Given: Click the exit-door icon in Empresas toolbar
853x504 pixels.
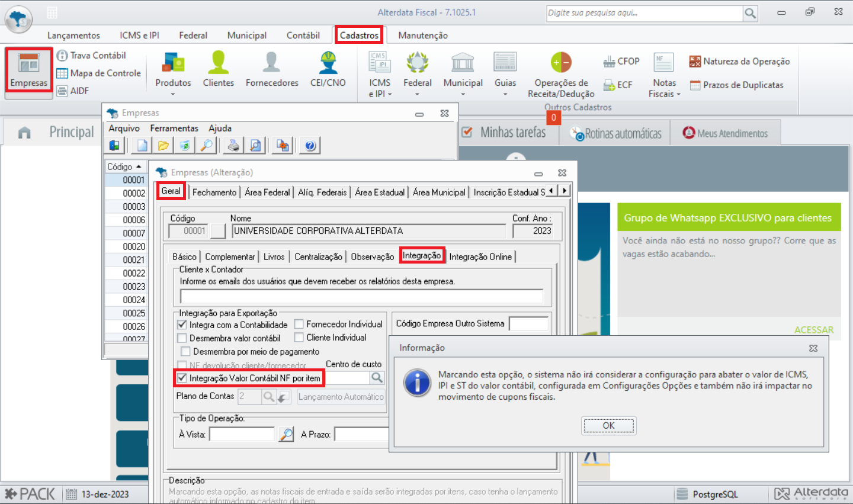Looking at the screenshot, I should click(x=114, y=145).
